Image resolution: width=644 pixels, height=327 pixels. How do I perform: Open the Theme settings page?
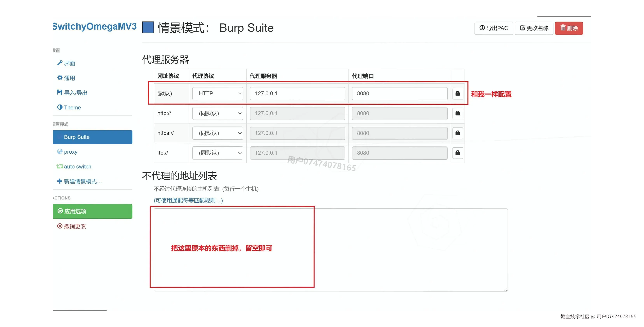[69, 107]
